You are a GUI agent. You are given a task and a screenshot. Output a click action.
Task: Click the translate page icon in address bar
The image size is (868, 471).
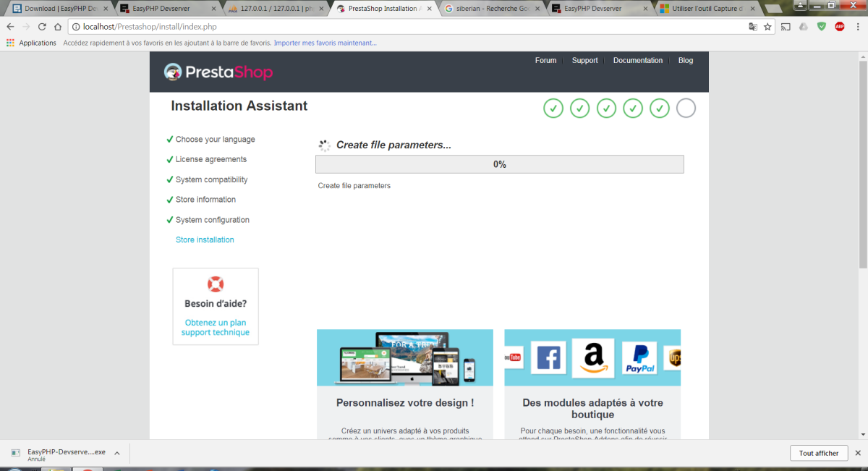pyautogui.click(x=753, y=27)
